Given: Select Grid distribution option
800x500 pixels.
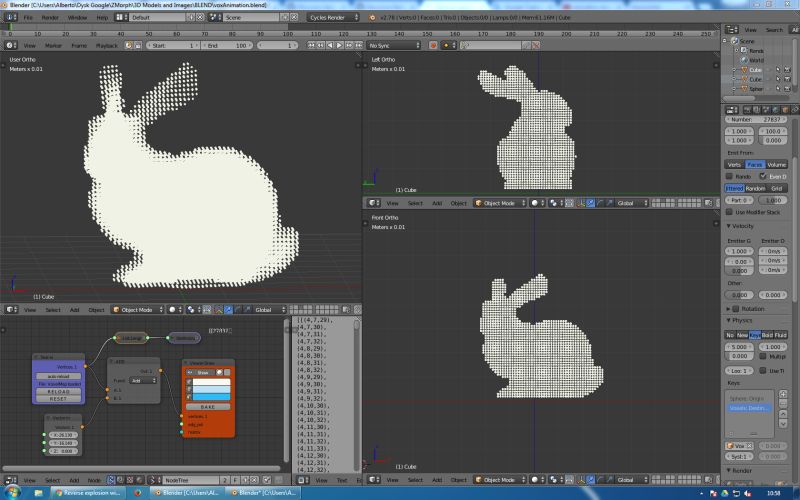Looking at the screenshot, I should point(777,188).
